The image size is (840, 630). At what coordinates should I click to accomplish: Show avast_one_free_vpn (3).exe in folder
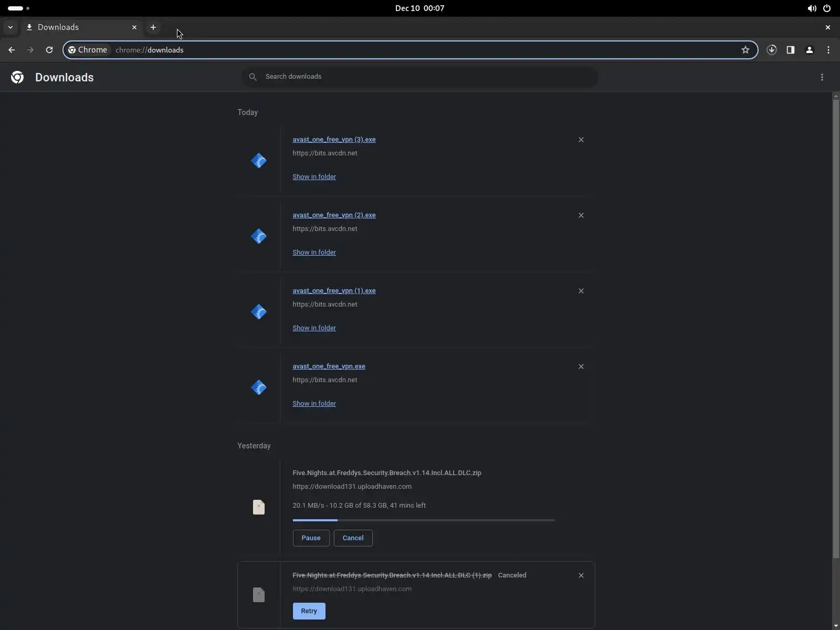[x=314, y=177]
